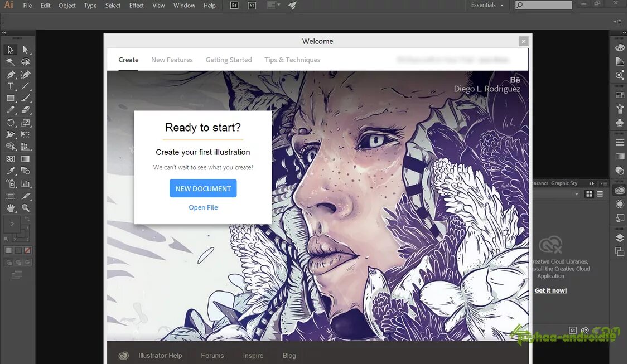Switch to the Getting Started tab
This screenshot has width=628, height=364.
(x=229, y=60)
